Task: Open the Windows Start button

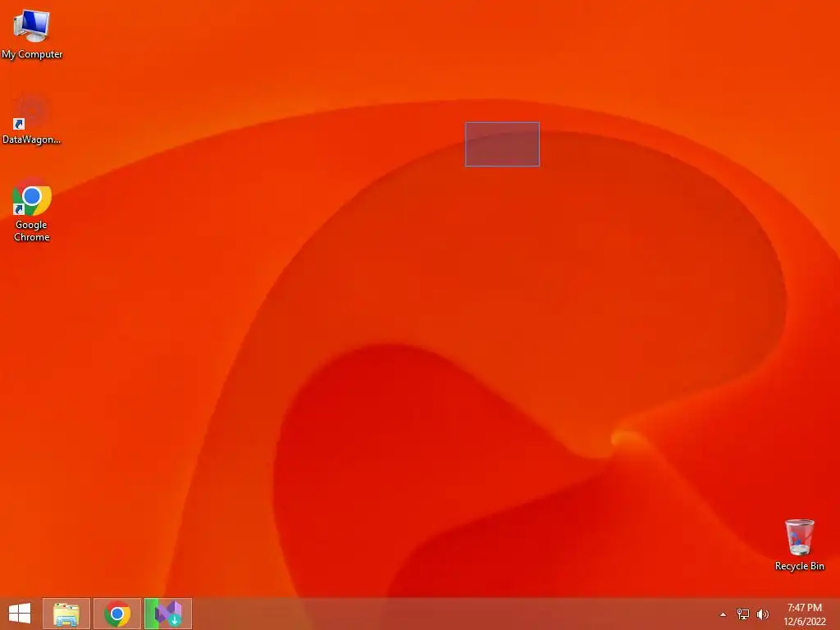Action: point(20,614)
